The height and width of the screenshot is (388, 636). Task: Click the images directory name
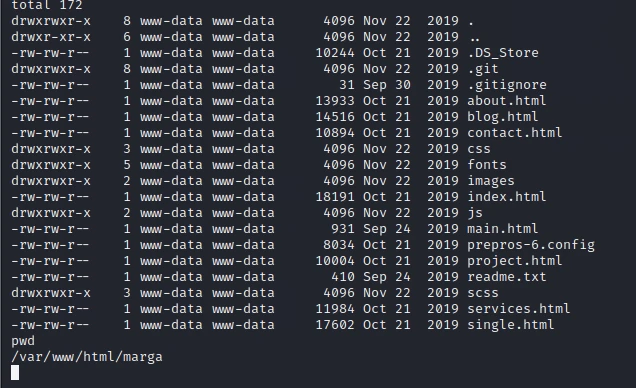point(491,181)
